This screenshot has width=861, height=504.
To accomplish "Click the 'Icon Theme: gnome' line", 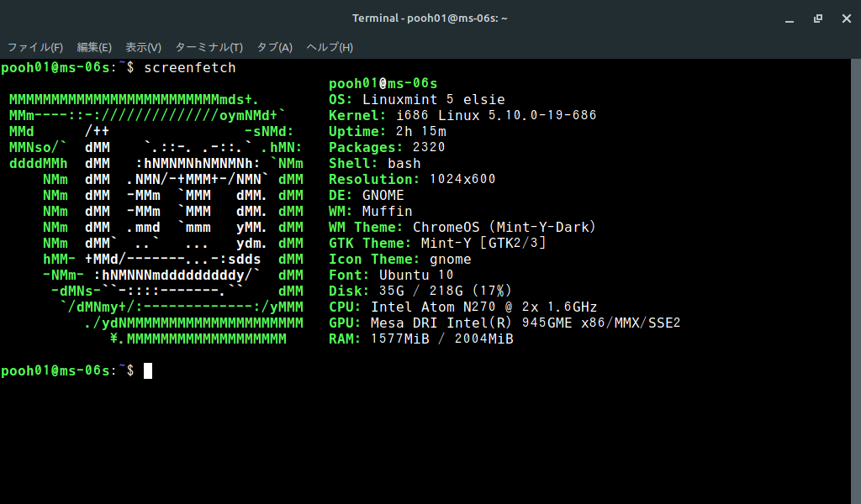I will tap(399, 259).
